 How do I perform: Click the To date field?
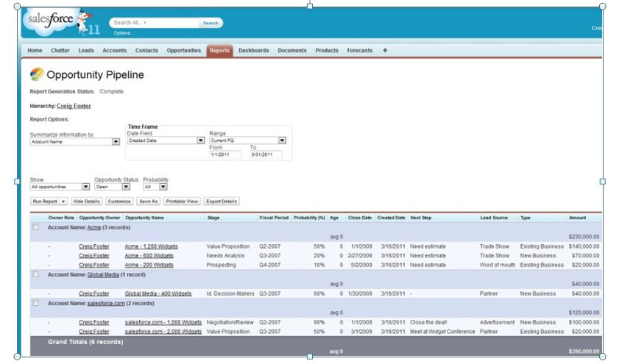266,154
